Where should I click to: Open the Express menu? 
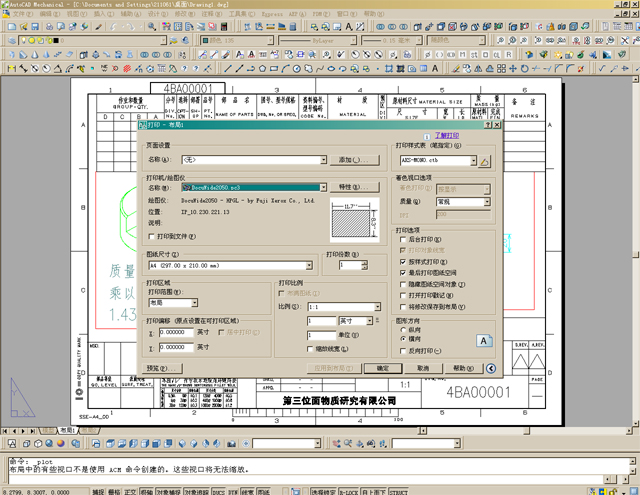coord(272,14)
